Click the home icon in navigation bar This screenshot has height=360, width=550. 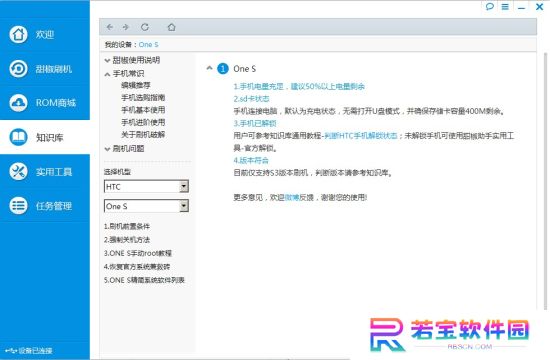click(x=171, y=27)
